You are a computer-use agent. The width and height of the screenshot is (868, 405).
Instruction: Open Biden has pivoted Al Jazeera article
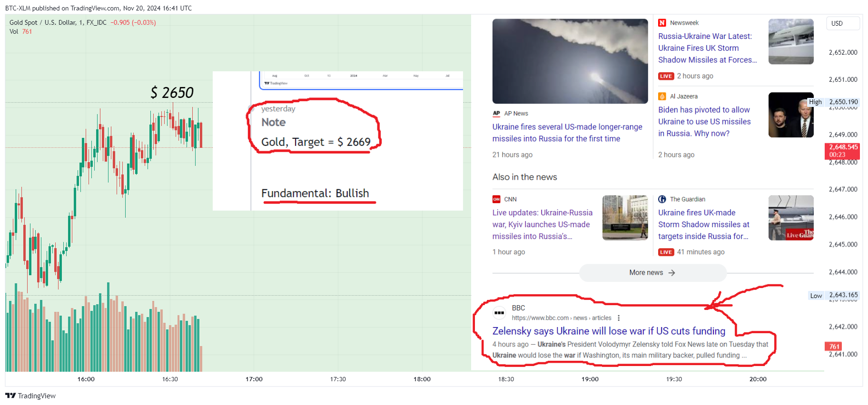tap(704, 122)
